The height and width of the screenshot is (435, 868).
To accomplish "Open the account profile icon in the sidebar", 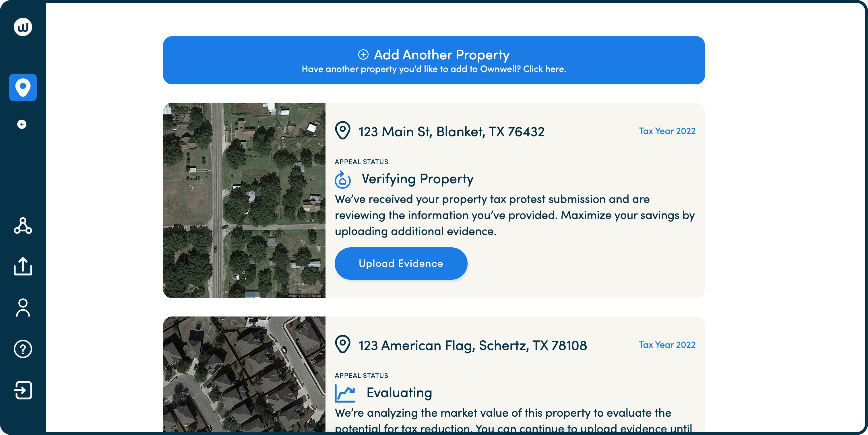I will (x=23, y=308).
